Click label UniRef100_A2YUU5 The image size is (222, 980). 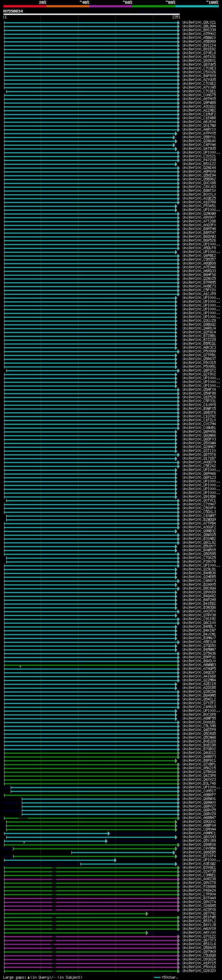point(199,80)
